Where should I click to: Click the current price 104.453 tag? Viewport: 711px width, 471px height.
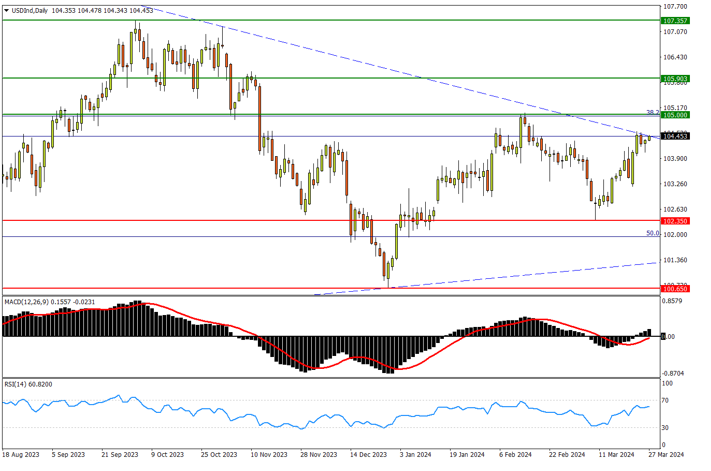click(x=674, y=136)
